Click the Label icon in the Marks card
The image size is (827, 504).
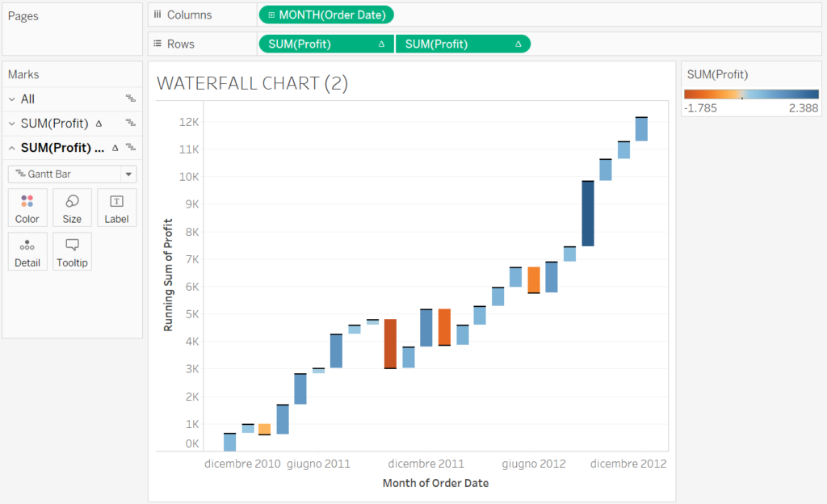tap(116, 207)
